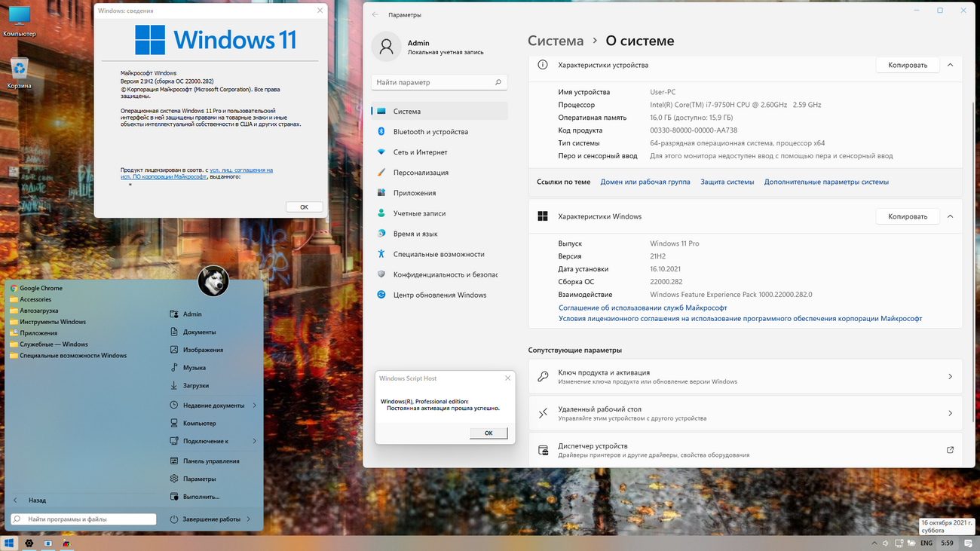Click OK in Windows Script Host dialog

488,433
